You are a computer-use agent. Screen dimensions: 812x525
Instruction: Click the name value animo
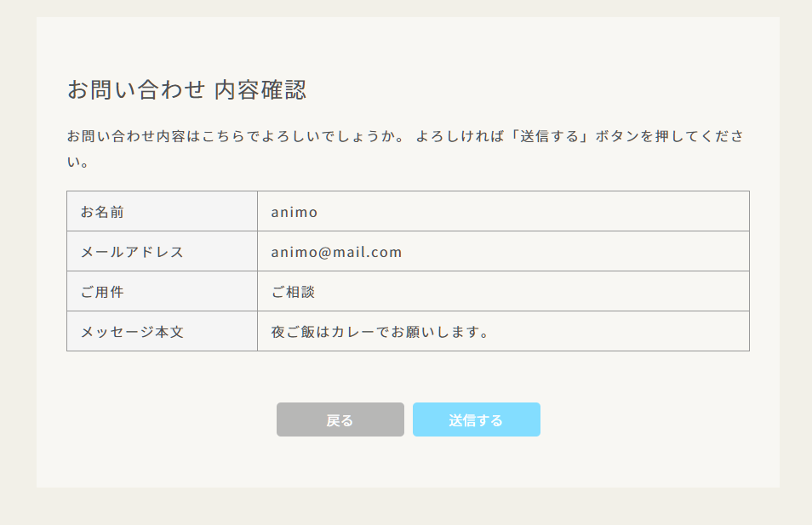[x=294, y=212]
